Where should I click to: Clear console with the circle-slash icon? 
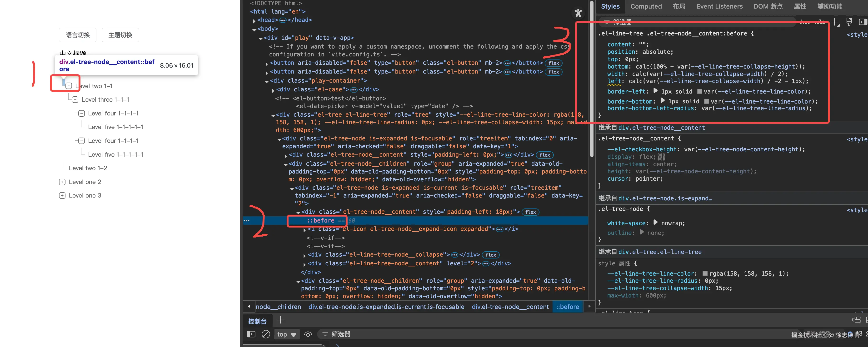(265, 334)
